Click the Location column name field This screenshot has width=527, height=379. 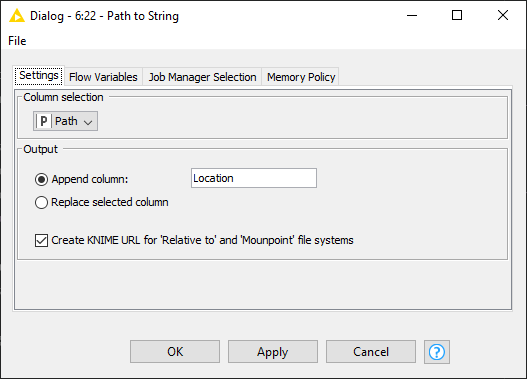254,178
